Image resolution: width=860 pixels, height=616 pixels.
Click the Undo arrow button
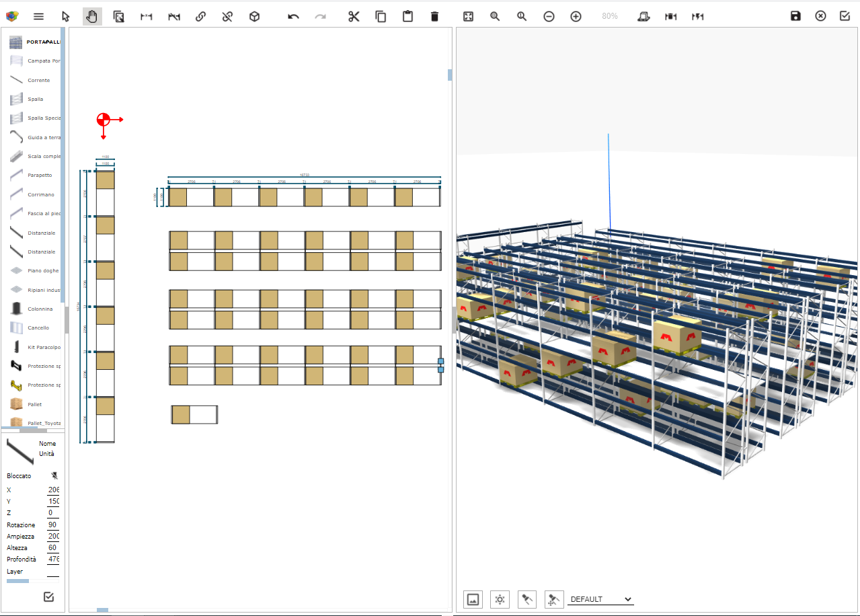(293, 16)
